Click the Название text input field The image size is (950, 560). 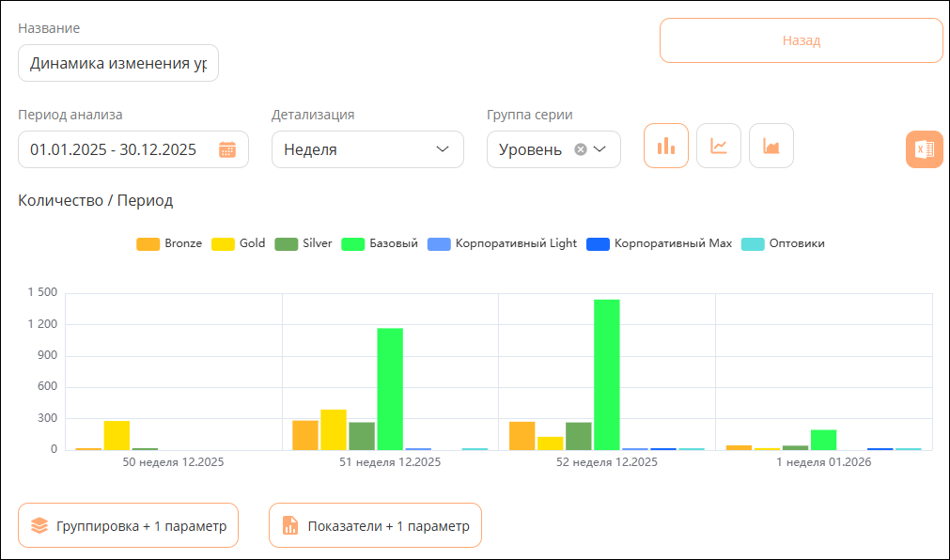pos(118,63)
